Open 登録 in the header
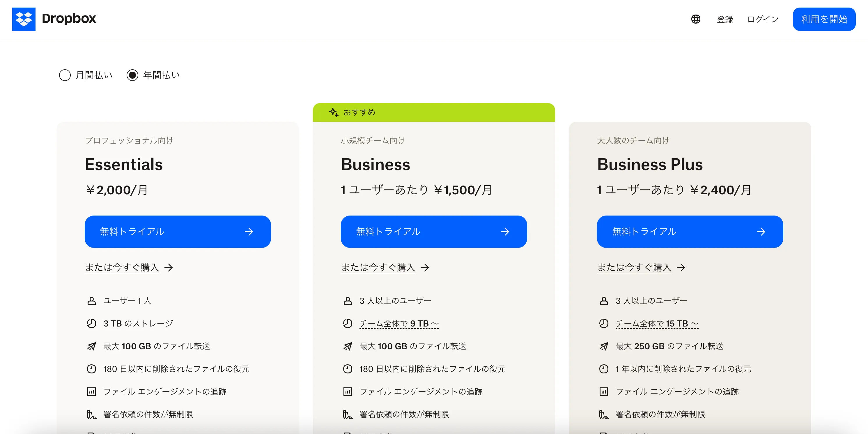The height and width of the screenshot is (434, 868). [x=725, y=19]
